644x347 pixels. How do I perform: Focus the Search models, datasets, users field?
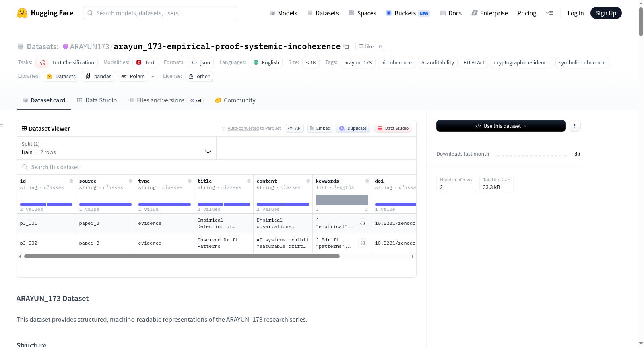(x=160, y=13)
